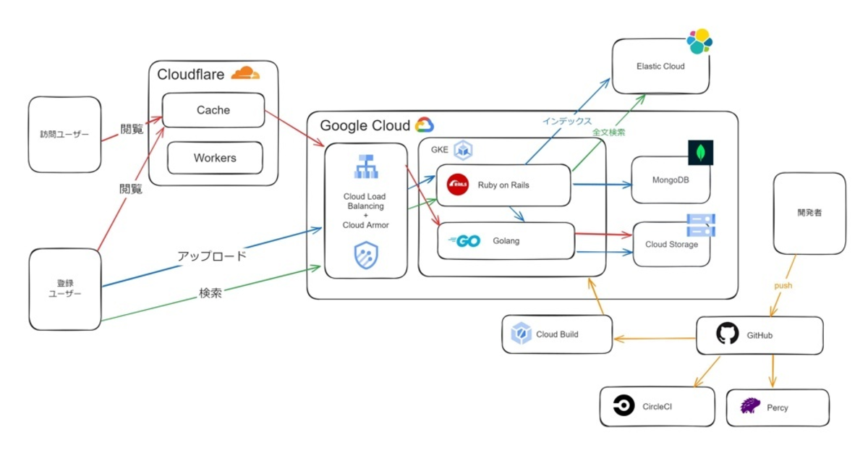The height and width of the screenshot is (456, 868).
Task: Select the MongoDB green leaf icon
Action: [x=701, y=153]
